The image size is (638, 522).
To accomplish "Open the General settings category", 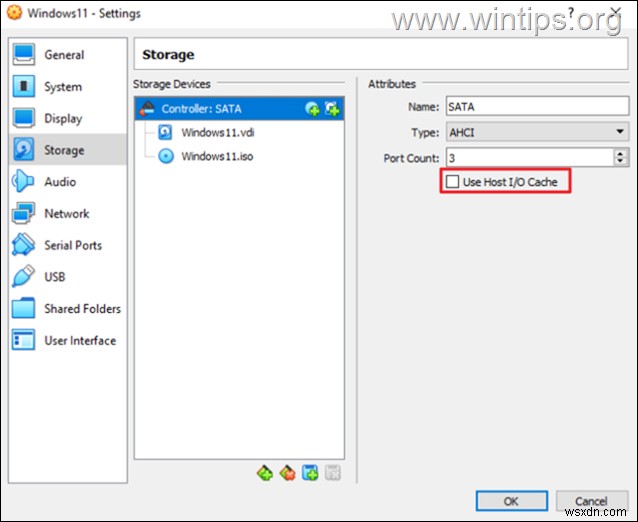I will pyautogui.click(x=68, y=55).
